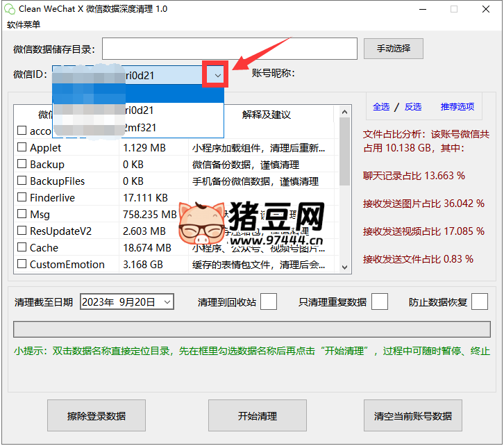This screenshot has height=446, width=504.
Task: Click the 手机备份微信数据，谨慎清理 description
Action: click(x=255, y=181)
